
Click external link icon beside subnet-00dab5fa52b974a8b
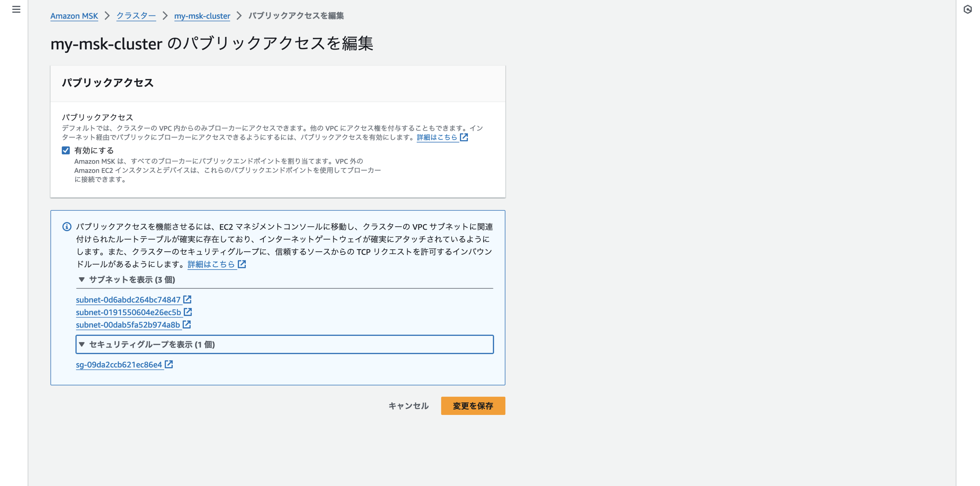(x=187, y=324)
